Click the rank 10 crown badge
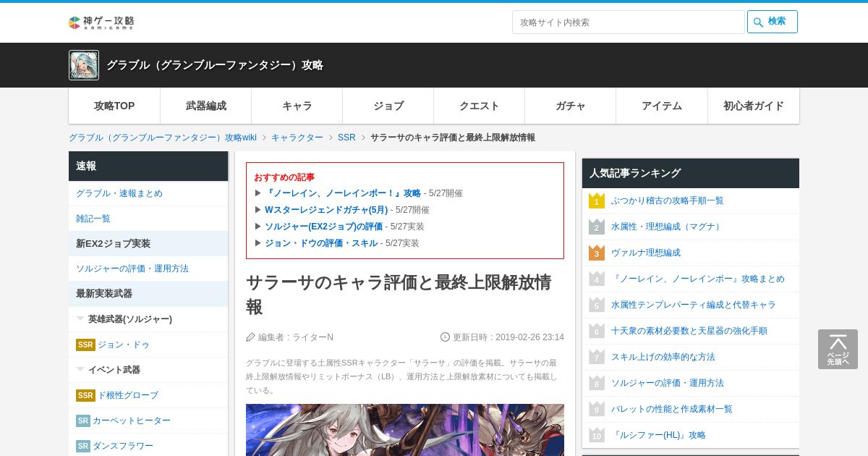The height and width of the screenshot is (456, 868). pos(597,435)
